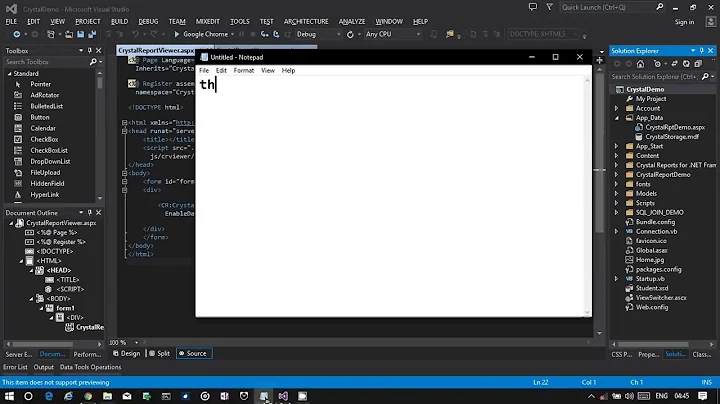The image size is (720, 404).
Task: Open the Microsoft Edge taskbar icon
Action: pyautogui.click(x=49, y=396)
